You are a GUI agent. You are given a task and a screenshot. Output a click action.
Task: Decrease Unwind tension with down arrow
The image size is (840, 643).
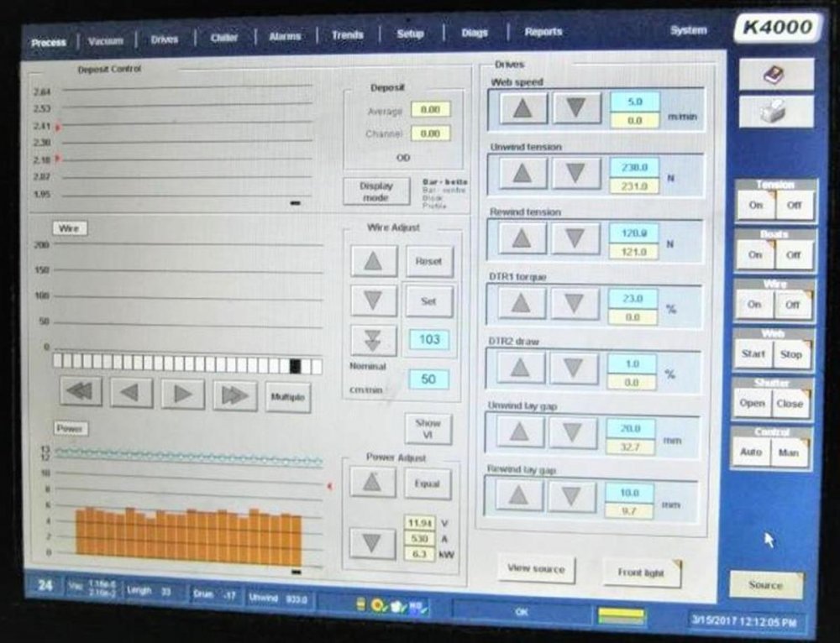[x=575, y=173]
